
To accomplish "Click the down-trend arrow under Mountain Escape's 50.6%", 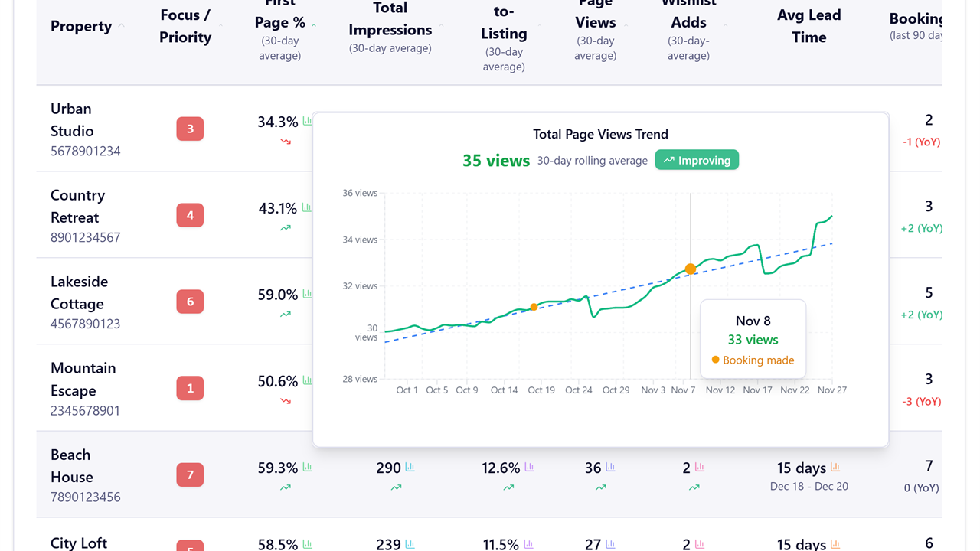I will [x=286, y=401].
